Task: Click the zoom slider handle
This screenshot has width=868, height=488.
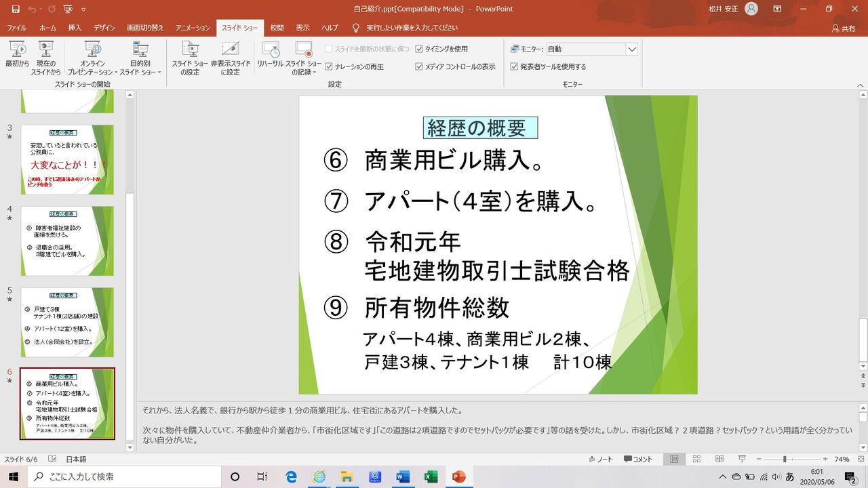Action: 785,459
